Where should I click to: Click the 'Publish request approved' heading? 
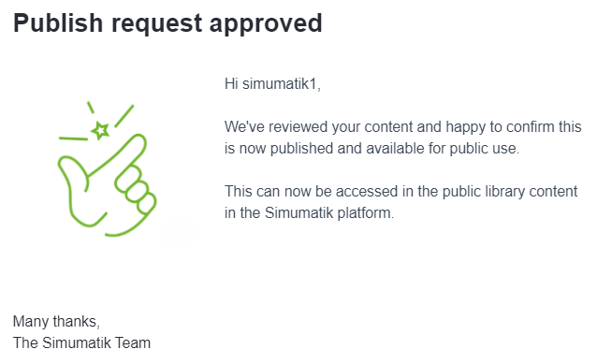click(x=167, y=23)
